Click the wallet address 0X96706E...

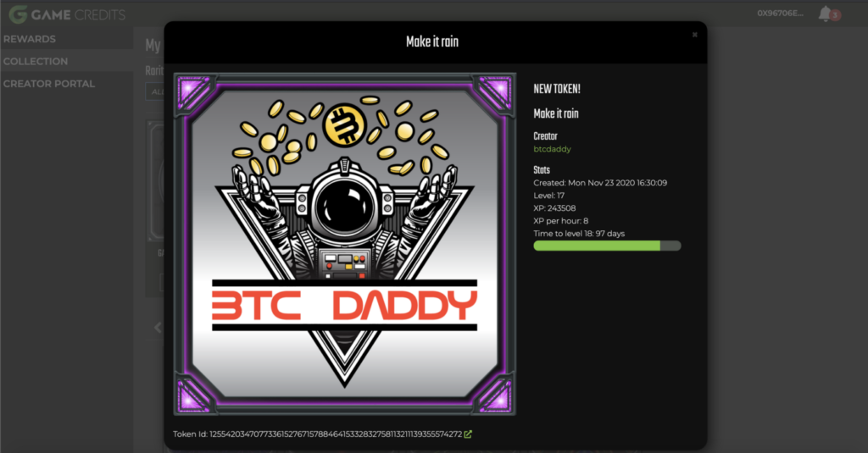(780, 14)
